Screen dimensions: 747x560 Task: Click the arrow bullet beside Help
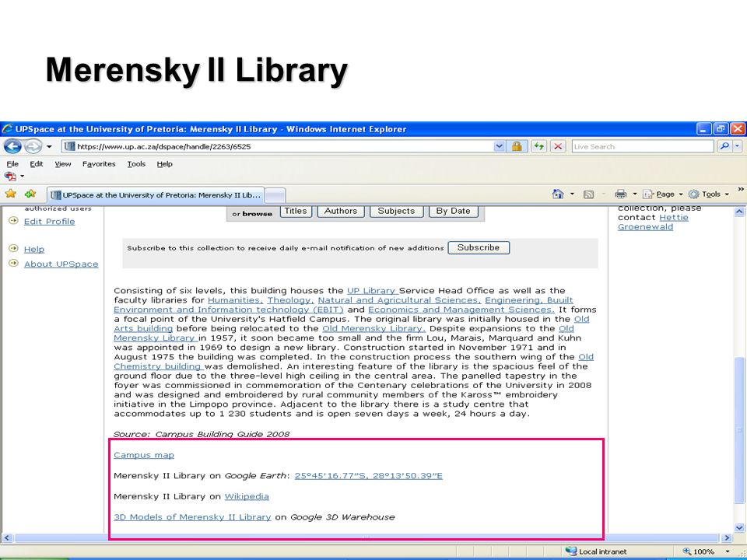pos(13,248)
